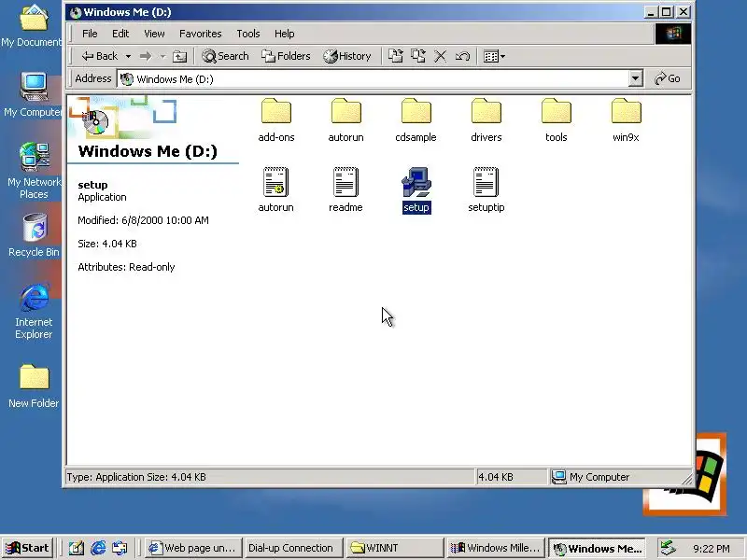Open the Back history dropdown arrow
The width and height of the screenshot is (747, 560).
tap(128, 56)
